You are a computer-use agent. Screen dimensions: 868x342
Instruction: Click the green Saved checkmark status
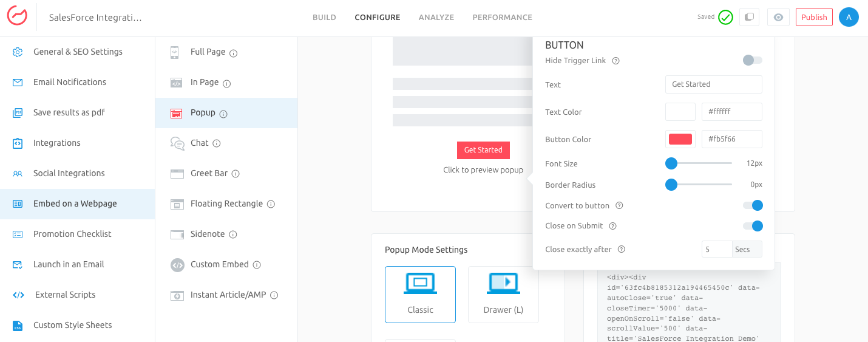click(x=725, y=17)
